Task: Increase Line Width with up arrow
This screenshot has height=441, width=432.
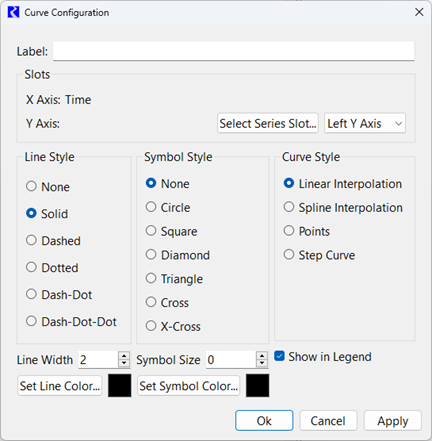Action: coord(124,356)
